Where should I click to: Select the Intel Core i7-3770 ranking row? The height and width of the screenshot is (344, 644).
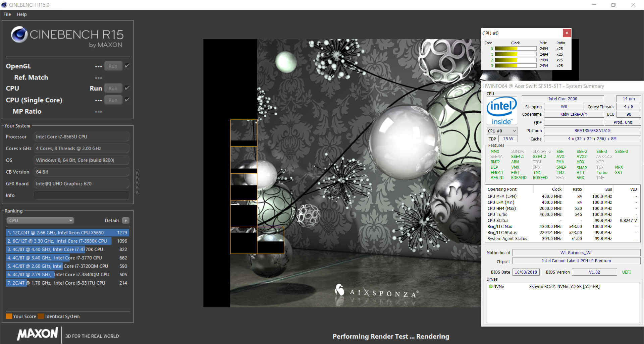(x=67, y=258)
